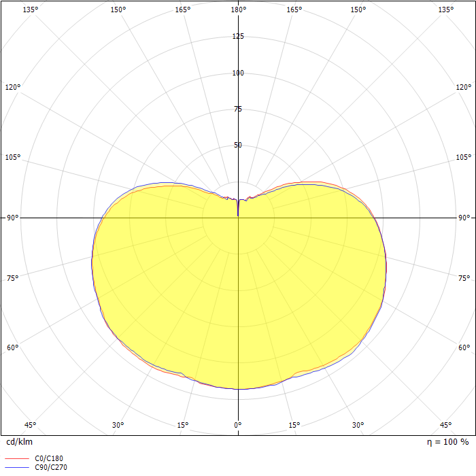Click the "0°" angle label

tap(238, 425)
